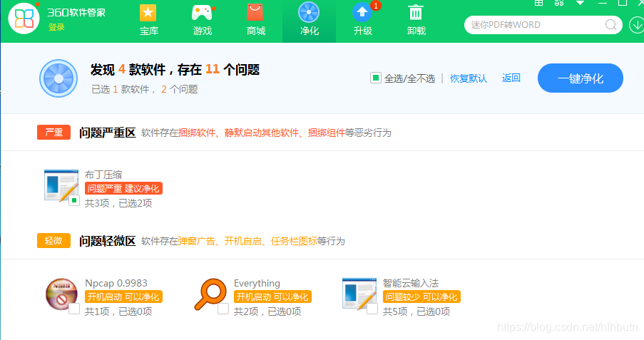Open the 卸载 trash can icon
Image resolution: width=644 pixels, height=340 pixels.
pyautogui.click(x=416, y=13)
